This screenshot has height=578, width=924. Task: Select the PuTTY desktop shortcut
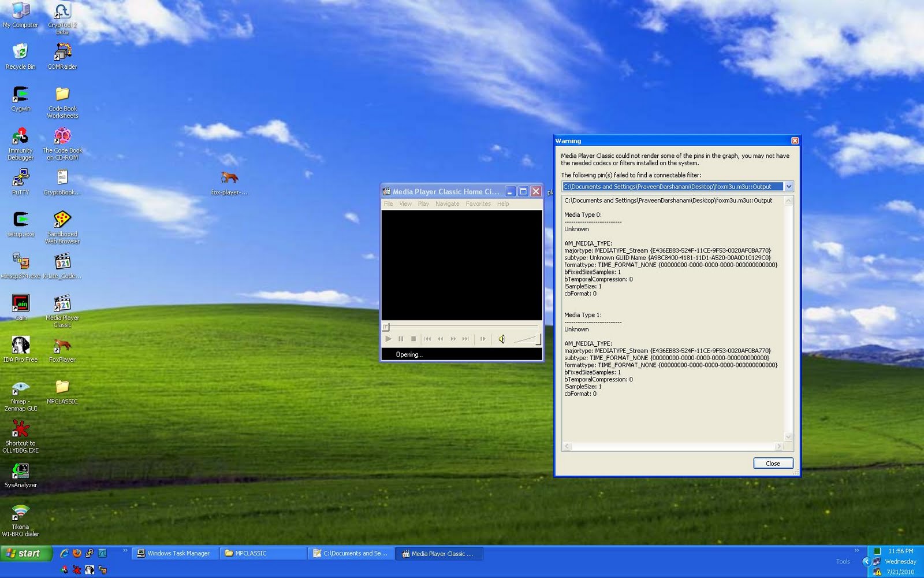[x=20, y=183]
